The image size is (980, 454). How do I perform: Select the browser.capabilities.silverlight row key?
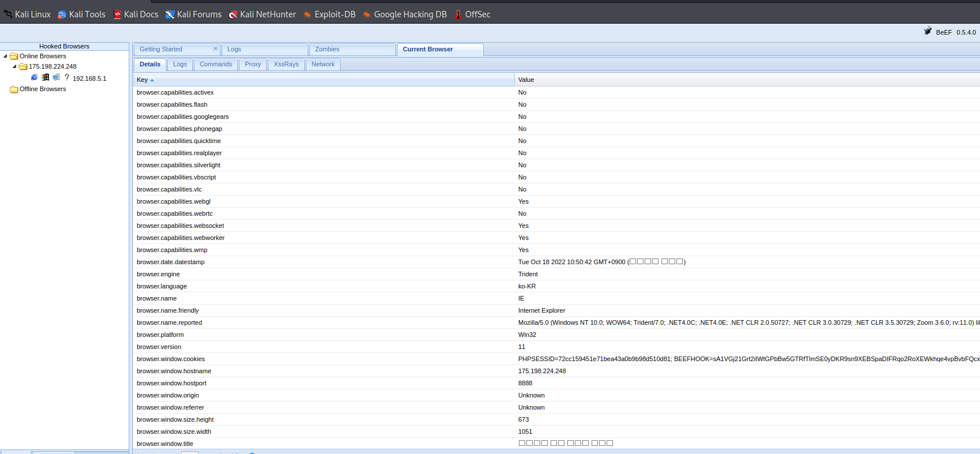pyautogui.click(x=179, y=165)
